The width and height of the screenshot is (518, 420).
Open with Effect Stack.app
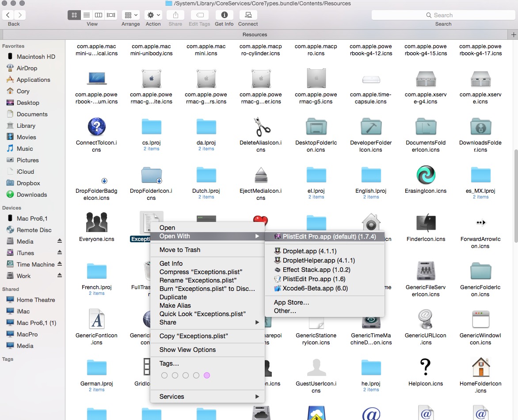(325, 270)
